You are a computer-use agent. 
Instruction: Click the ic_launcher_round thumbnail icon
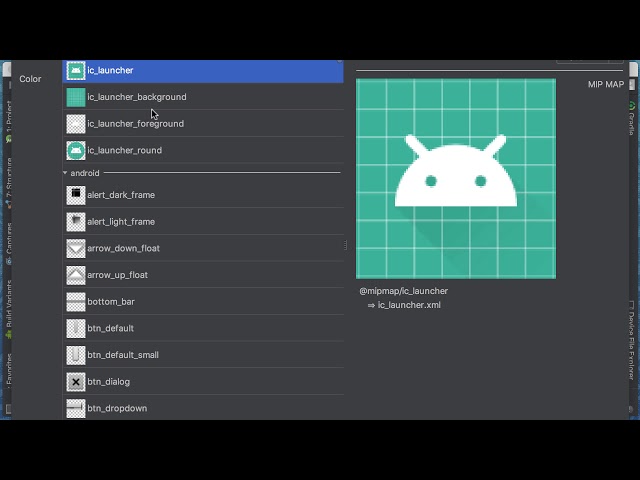click(x=76, y=151)
